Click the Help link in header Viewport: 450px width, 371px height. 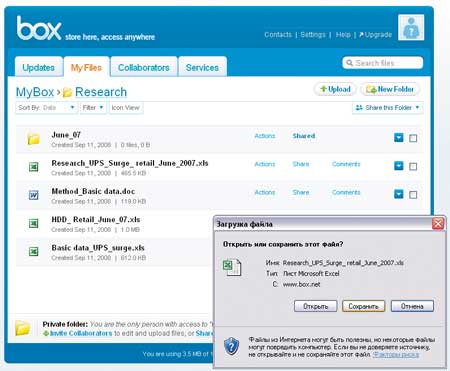tap(343, 35)
